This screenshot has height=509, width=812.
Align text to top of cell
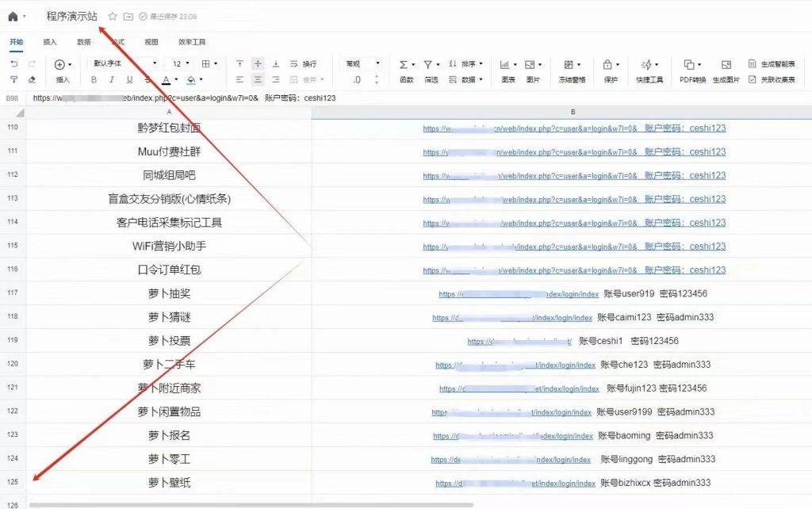[x=239, y=63]
